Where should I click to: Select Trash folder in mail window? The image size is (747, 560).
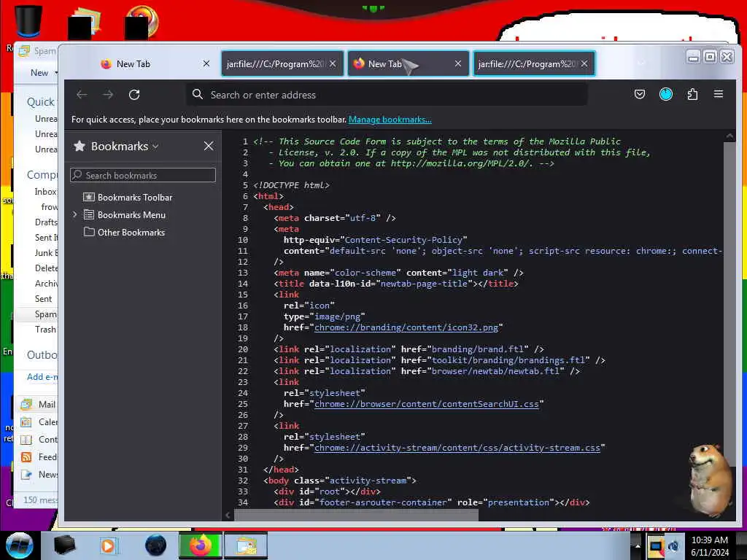[46, 330]
